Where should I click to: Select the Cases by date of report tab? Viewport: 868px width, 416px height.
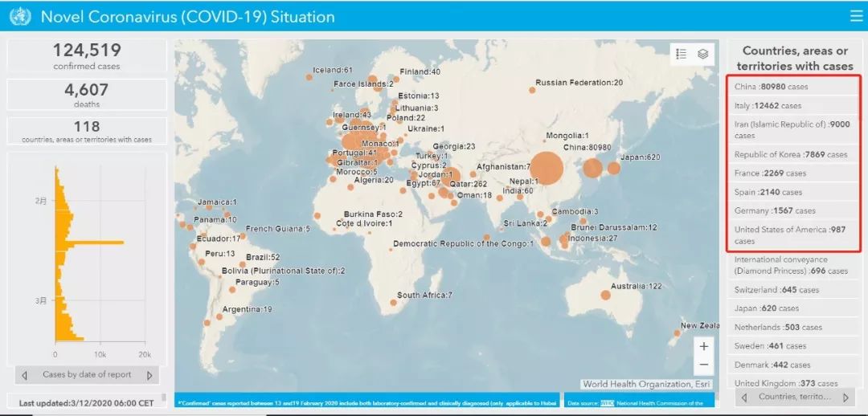87,374
